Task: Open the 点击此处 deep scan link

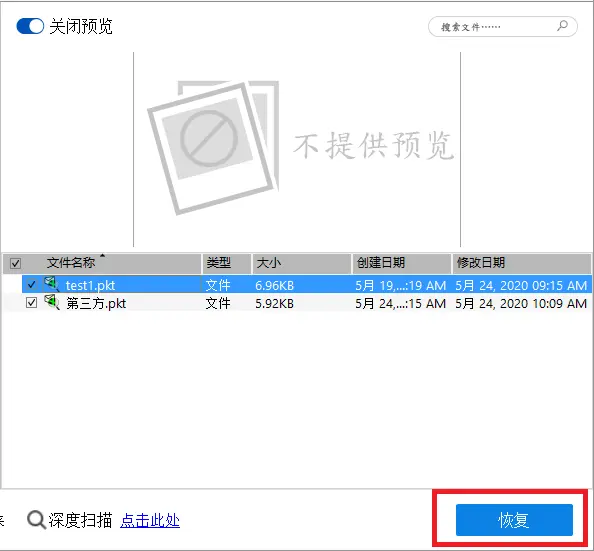Action: 150,520
